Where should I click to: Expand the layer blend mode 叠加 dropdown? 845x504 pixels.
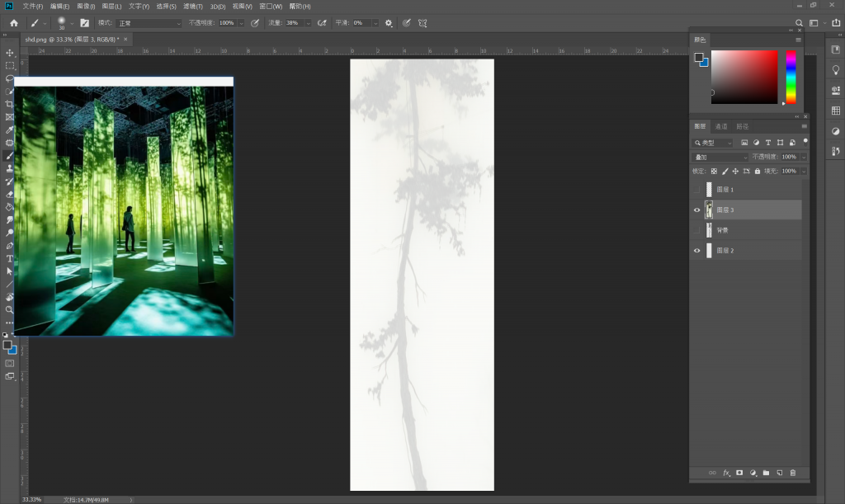(720, 157)
